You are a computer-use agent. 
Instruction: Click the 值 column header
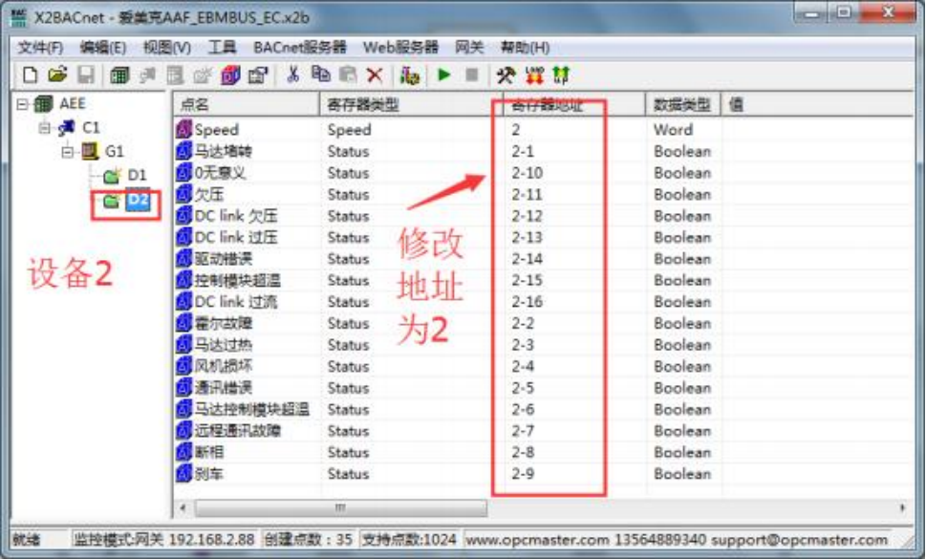tap(818, 105)
